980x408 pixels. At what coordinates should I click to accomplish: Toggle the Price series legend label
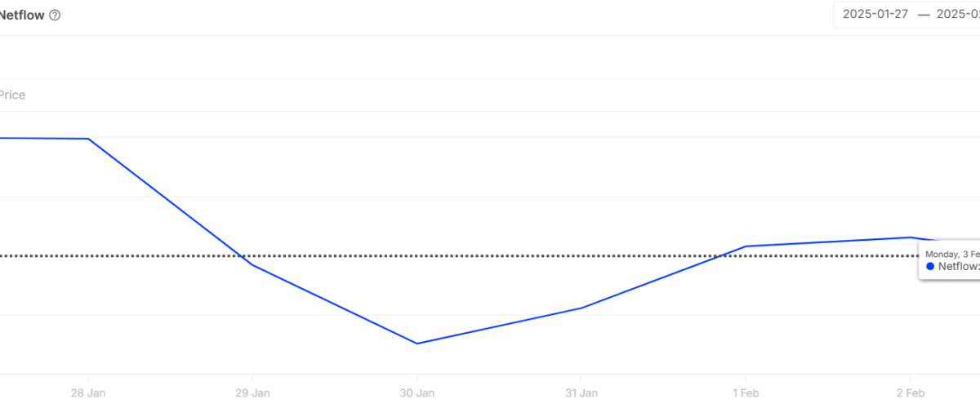12,95
